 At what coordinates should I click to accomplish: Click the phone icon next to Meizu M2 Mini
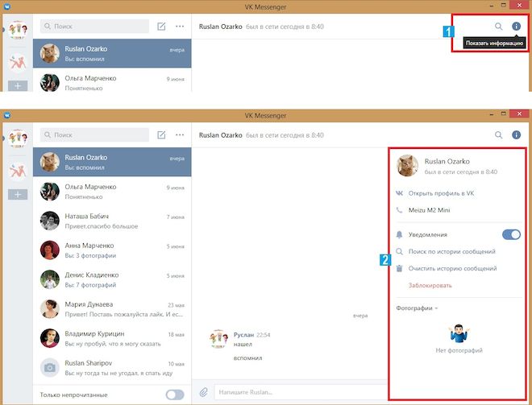pyautogui.click(x=399, y=210)
